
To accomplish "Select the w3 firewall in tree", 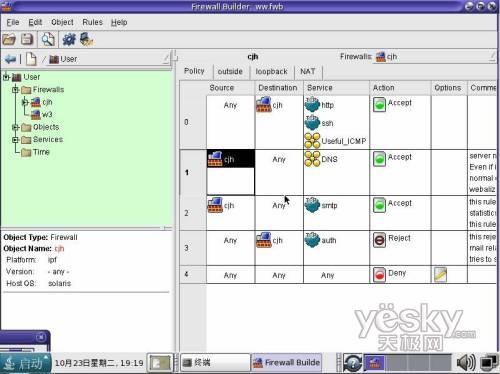I will tap(41, 115).
